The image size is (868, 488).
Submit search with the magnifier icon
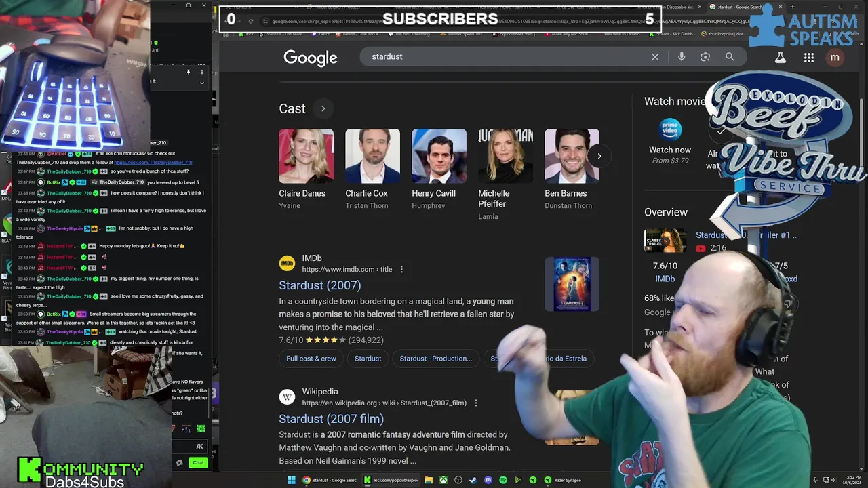tap(730, 57)
